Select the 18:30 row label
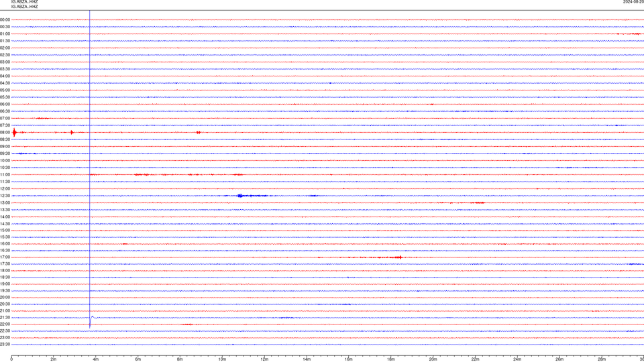Image resolution: width=644 pixels, height=362 pixels. tap(5, 277)
